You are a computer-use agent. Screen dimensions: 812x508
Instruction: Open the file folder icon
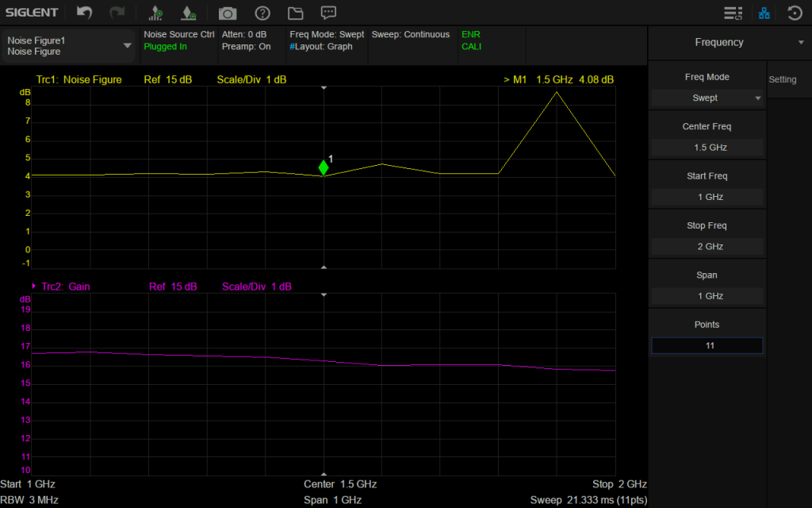(296, 13)
